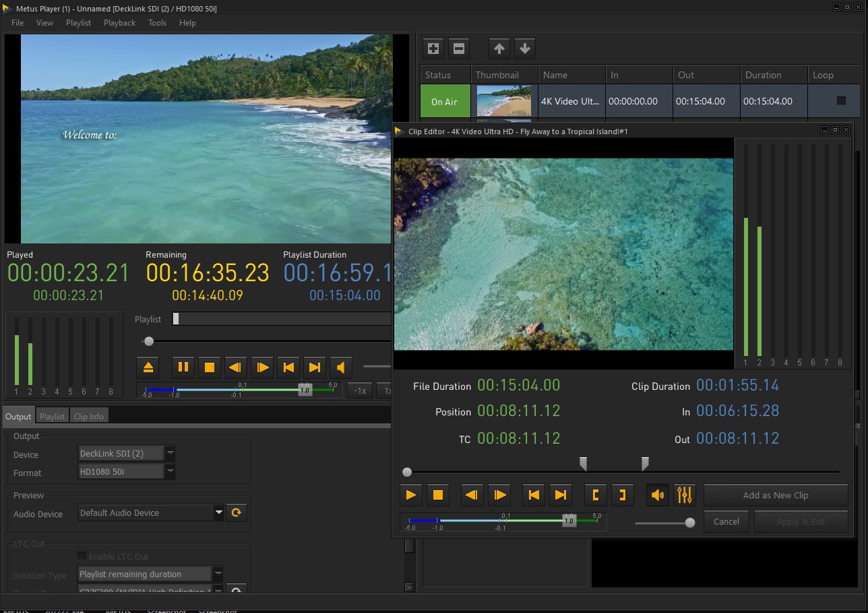
Task: Move selected clip up in playlist
Action: point(499,49)
